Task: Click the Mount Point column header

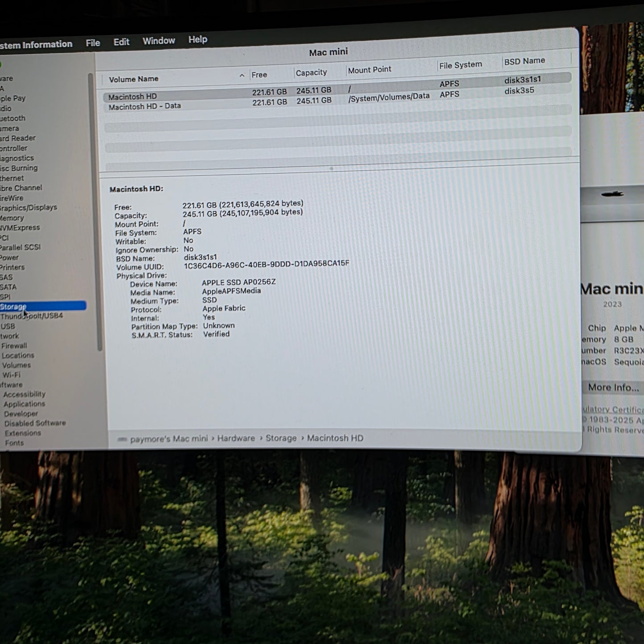Action: [x=369, y=70]
